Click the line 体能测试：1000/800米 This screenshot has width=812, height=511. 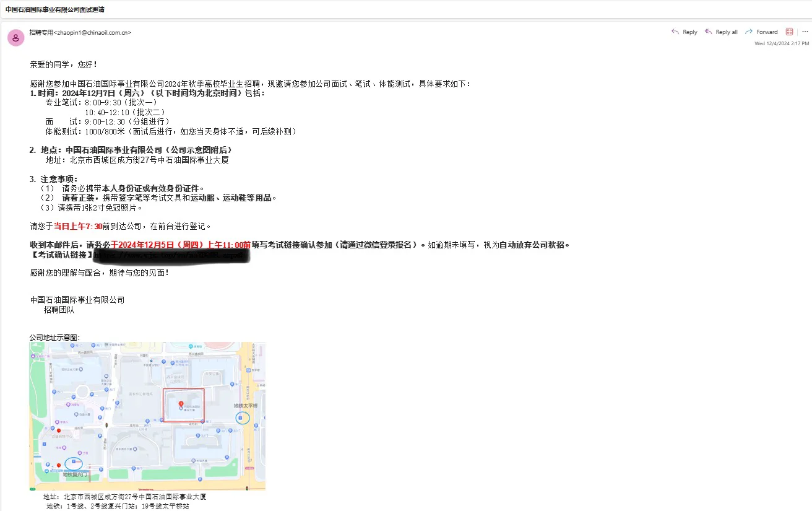coord(85,132)
